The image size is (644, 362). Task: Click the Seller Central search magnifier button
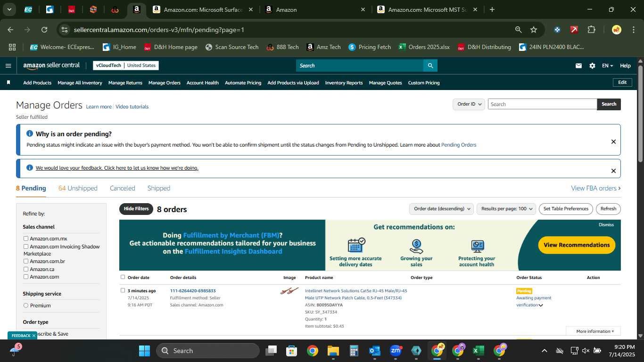pyautogui.click(x=430, y=66)
